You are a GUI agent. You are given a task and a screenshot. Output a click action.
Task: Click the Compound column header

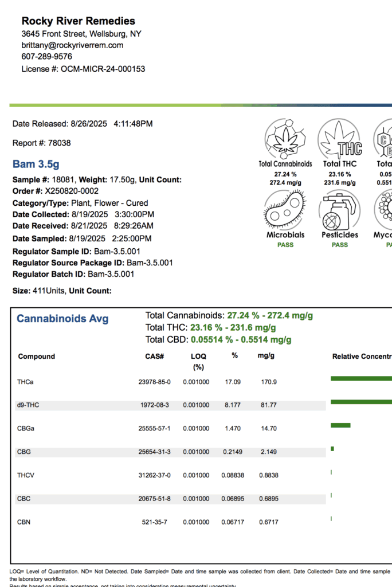pyautogui.click(x=37, y=357)
